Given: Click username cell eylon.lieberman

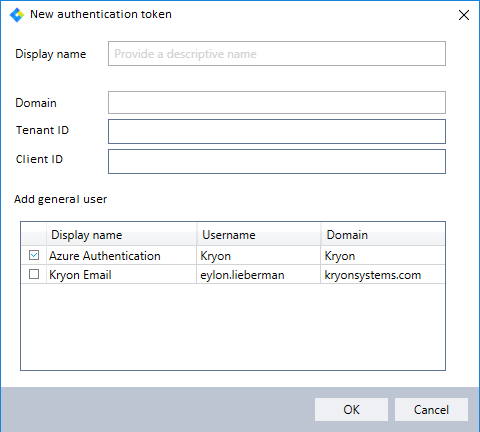Looking at the screenshot, I should tap(242, 275).
